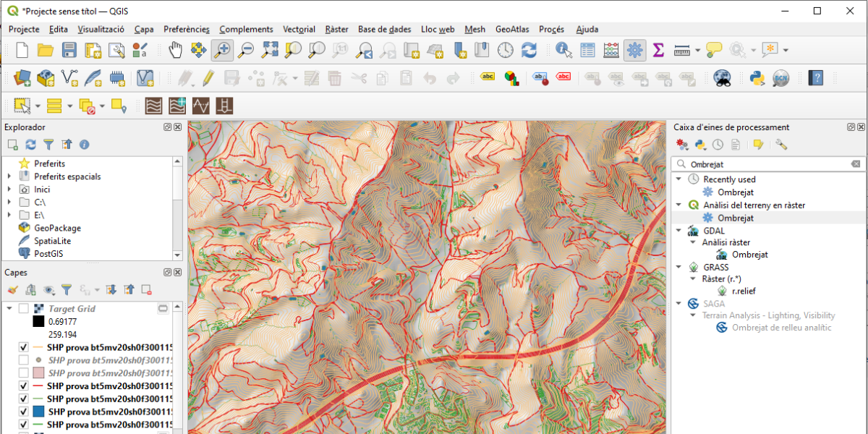Open the attribute table icon

[588, 50]
